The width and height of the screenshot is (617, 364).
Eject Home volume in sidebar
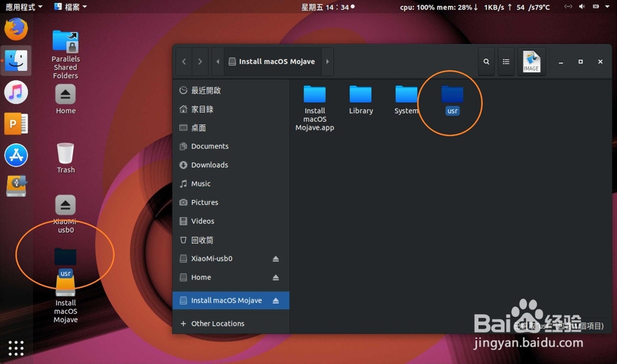click(276, 278)
